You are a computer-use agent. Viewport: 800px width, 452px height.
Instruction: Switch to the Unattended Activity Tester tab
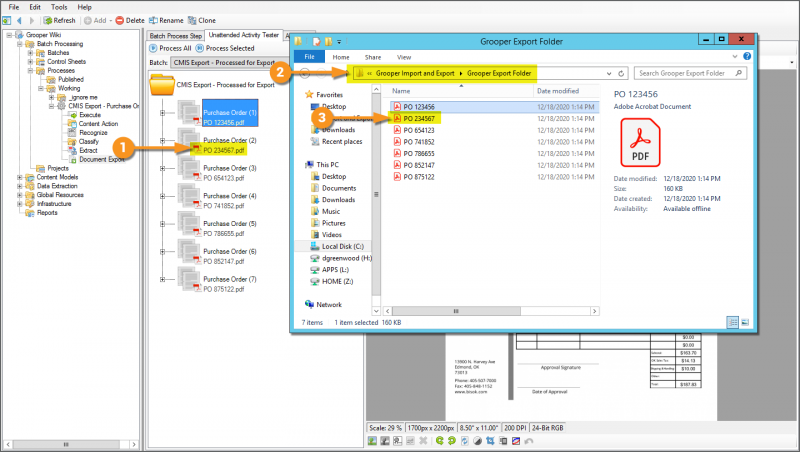(x=243, y=35)
